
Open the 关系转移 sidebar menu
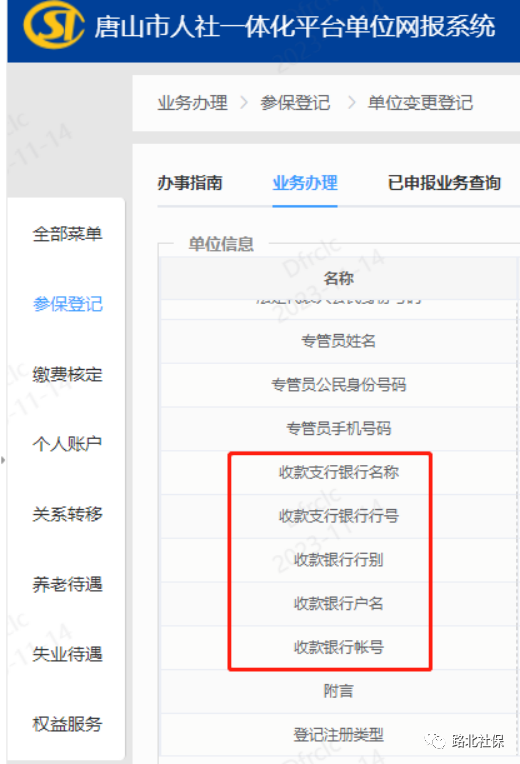pos(67,514)
